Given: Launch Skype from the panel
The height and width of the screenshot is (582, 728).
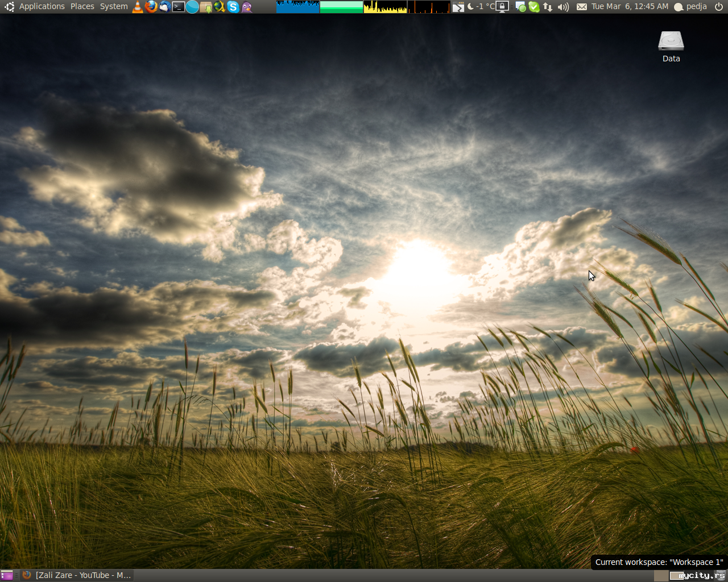Looking at the screenshot, I should coord(233,7).
